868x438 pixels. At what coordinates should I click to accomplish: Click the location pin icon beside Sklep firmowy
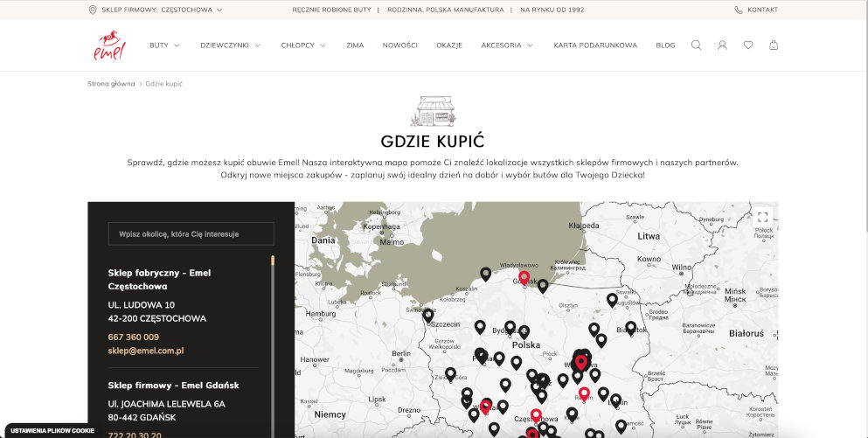(x=93, y=10)
